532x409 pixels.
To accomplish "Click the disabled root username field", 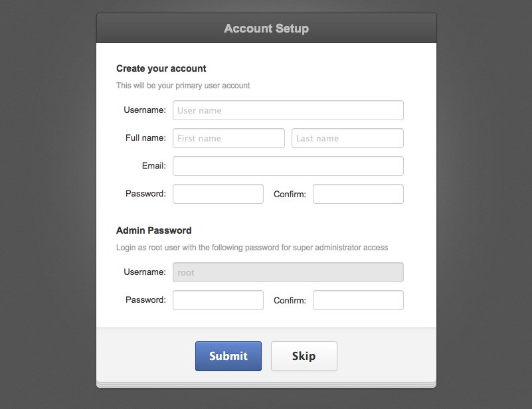I will click(x=288, y=272).
